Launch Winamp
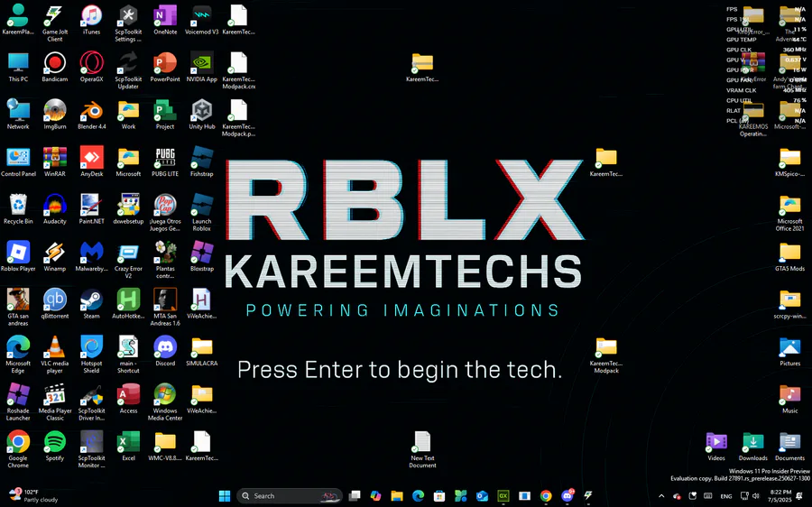Viewport: 812px width, 507px height. pos(55,257)
